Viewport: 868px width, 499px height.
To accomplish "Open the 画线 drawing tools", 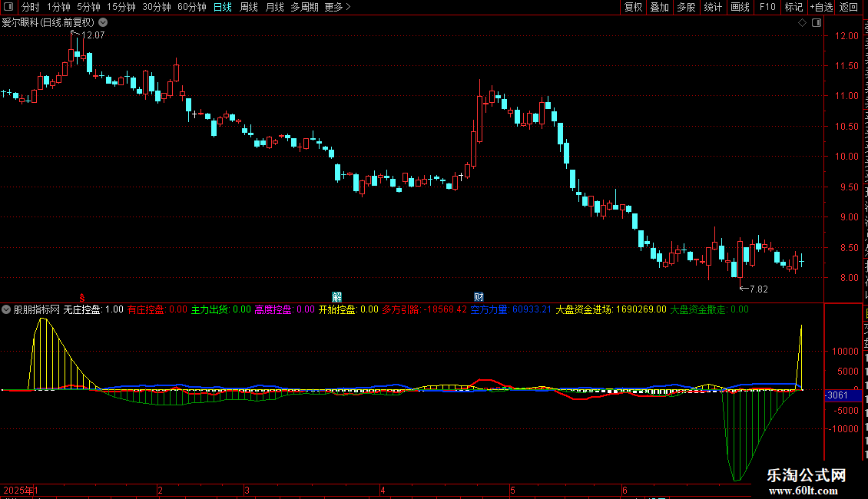I will 740,7.
